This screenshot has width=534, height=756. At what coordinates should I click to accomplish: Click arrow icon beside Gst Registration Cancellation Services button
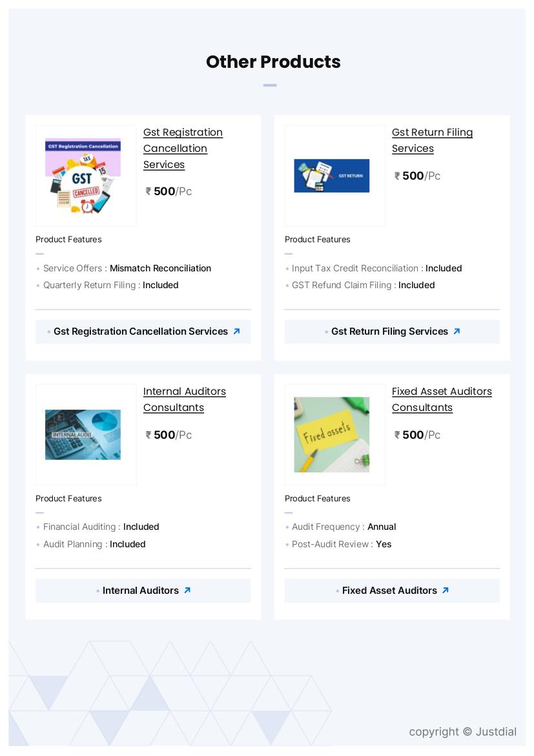236,331
